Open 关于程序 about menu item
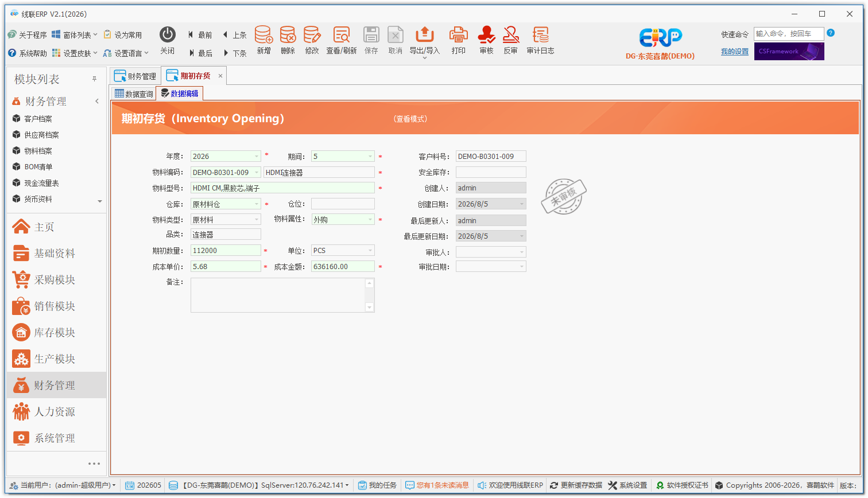The height and width of the screenshot is (498, 868). (28, 35)
